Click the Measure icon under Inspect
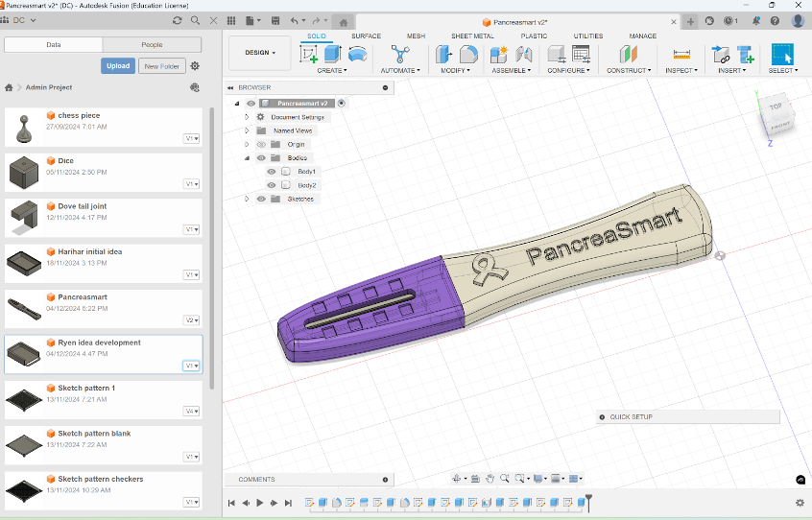Image resolution: width=812 pixels, height=520 pixels. click(x=681, y=55)
